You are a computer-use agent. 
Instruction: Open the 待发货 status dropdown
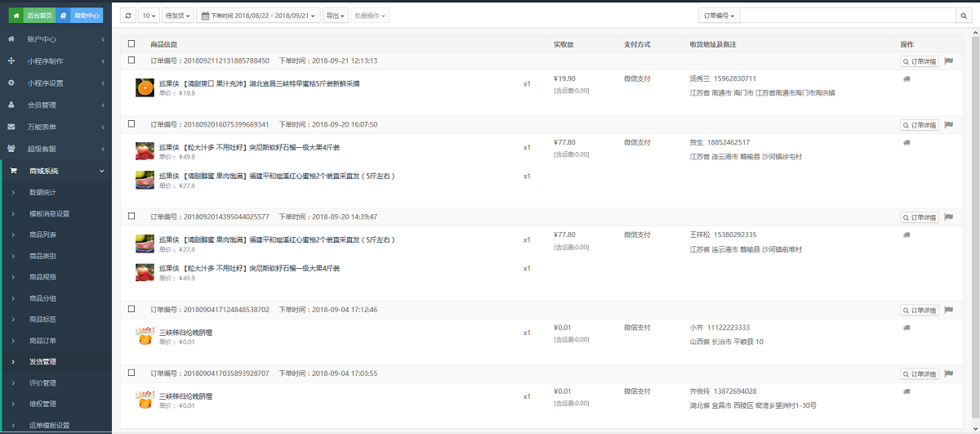click(x=177, y=16)
